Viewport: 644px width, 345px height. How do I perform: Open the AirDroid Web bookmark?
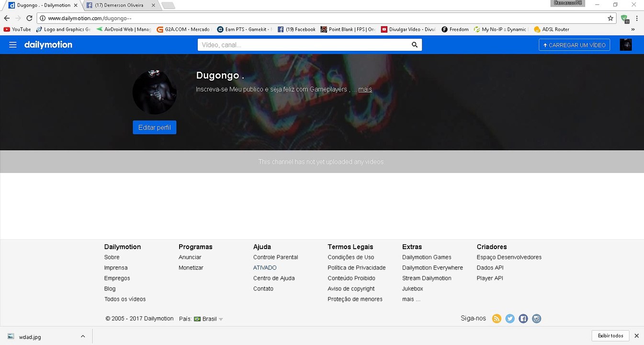[x=124, y=29]
